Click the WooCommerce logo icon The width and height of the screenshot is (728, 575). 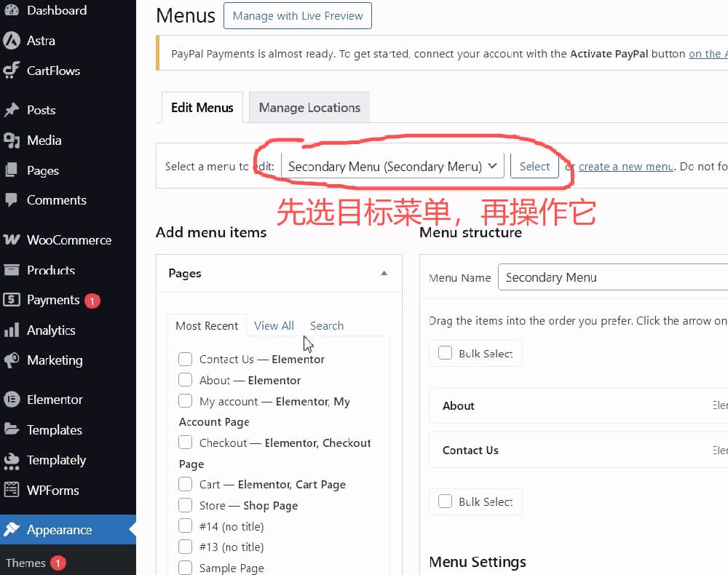[x=12, y=240]
